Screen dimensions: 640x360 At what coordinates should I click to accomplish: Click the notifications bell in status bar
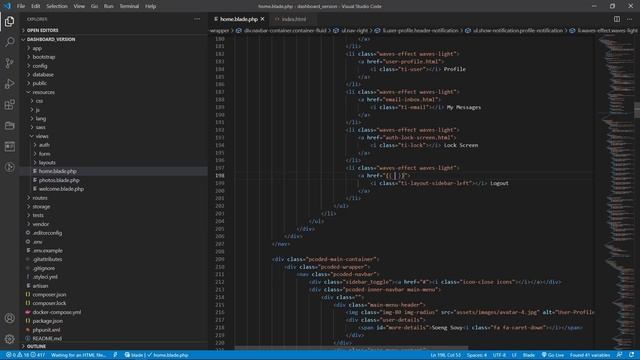[632, 355]
